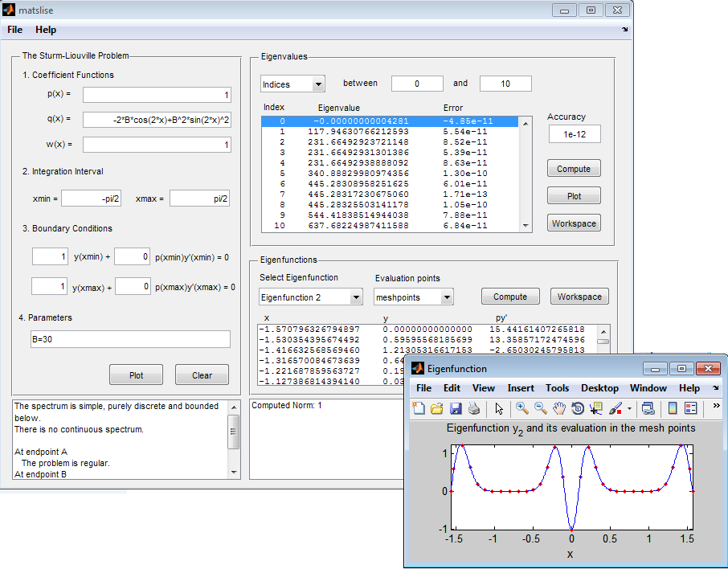Image resolution: width=728 pixels, height=569 pixels.
Task: Select the Zoom In magnifier tool
Action: [x=522, y=408]
